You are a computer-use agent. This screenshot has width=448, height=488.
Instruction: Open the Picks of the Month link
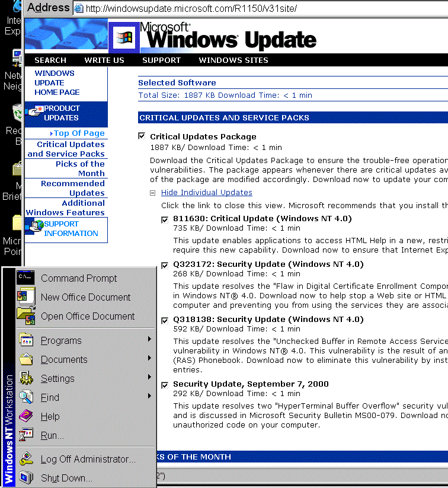pos(80,168)
